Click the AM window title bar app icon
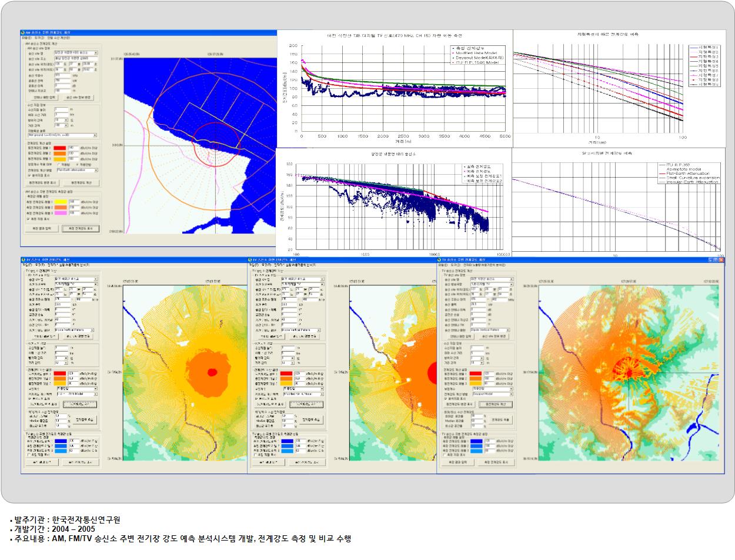Viewport: 735px width, 560px height. (x=22, y=32)
